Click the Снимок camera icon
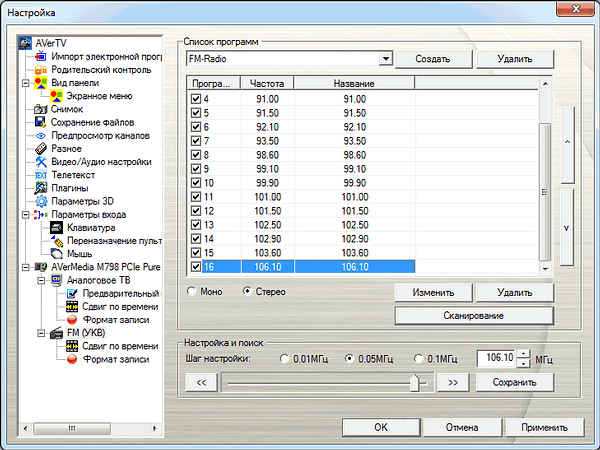Image resolution: width=600 pixels, height=450 pixels. coord(41,109)
